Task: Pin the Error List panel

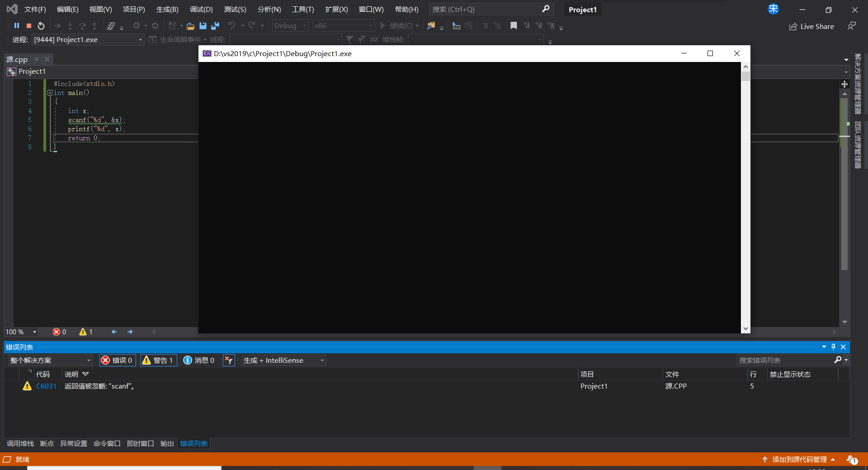Action: pyautogui.click(x=833, y=347)
